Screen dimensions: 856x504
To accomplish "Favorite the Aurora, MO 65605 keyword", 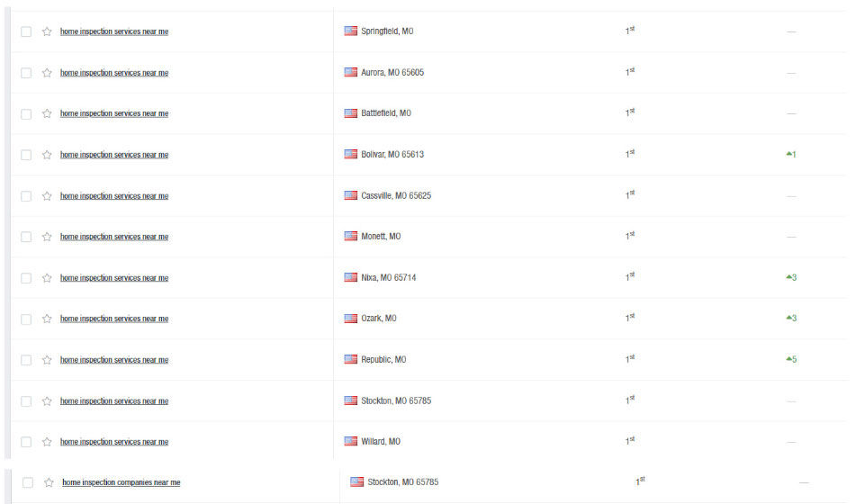I will 47,73.
